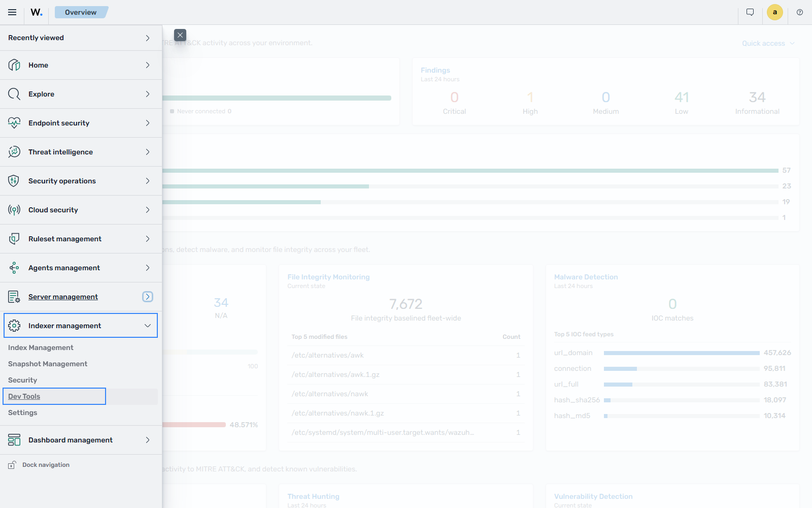Image resolution: width=812 pixels, height=508 pixels.
Task: Click the Explore magnifier icon
Action: click(x=14, y=94)
